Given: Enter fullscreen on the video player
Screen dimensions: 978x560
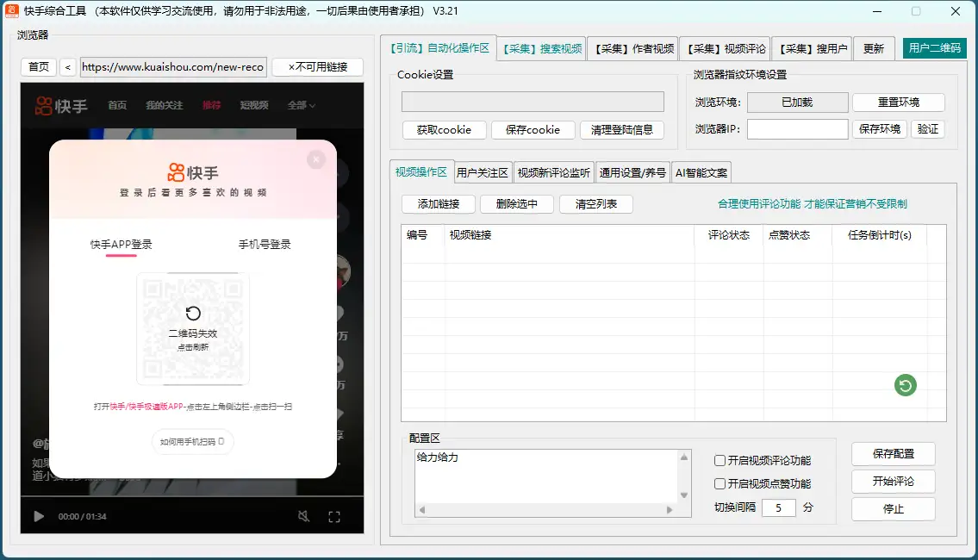Looking at the screenshot, I should [x=334, y=516].
